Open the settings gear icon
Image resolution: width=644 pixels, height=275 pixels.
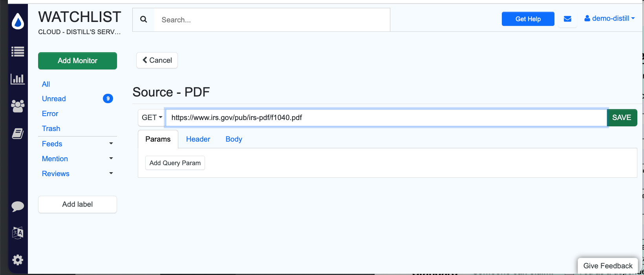[x=18, y=260]
